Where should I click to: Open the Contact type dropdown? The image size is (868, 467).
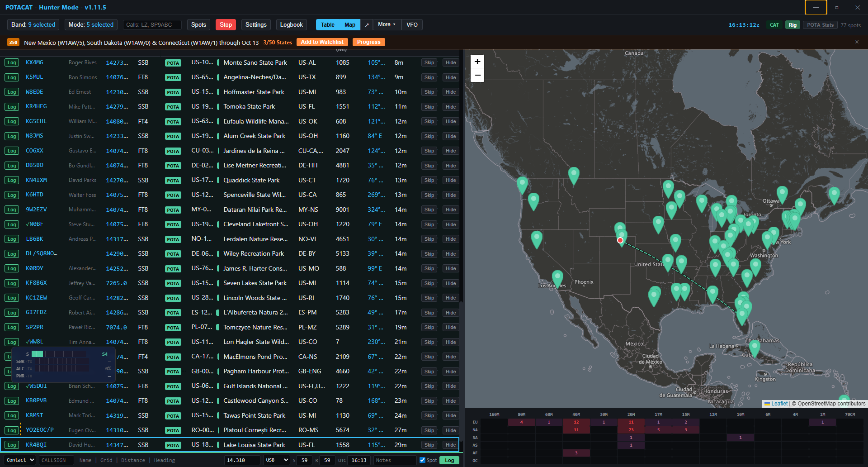pos(19,460)
